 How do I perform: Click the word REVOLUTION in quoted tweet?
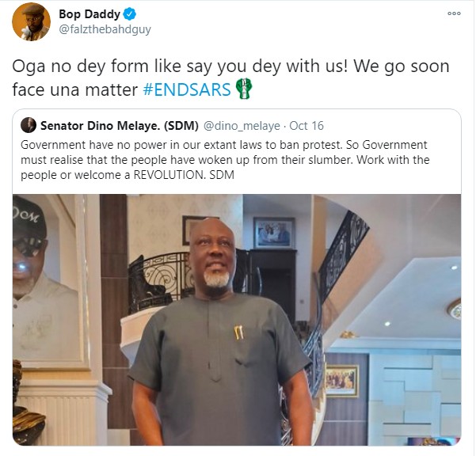pos(169,175)
